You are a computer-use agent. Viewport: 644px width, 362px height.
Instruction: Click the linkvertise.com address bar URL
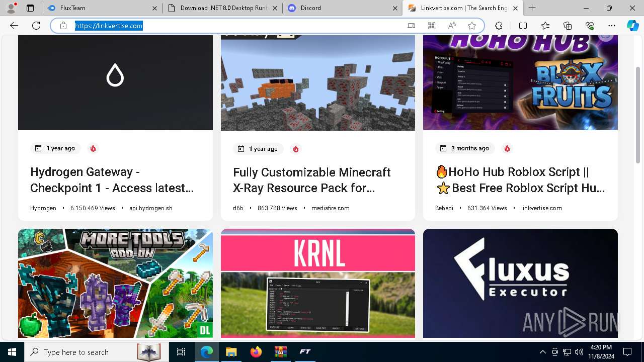click(x=109, y=26)
